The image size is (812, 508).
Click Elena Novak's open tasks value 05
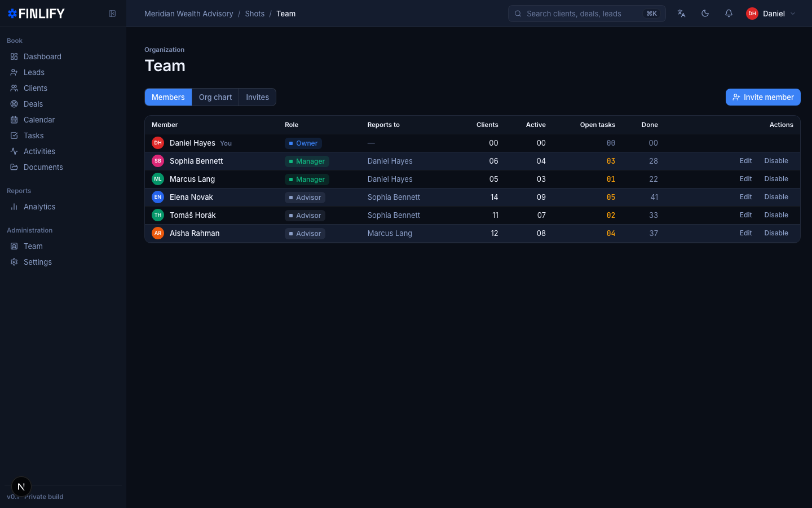pos(611,197)
